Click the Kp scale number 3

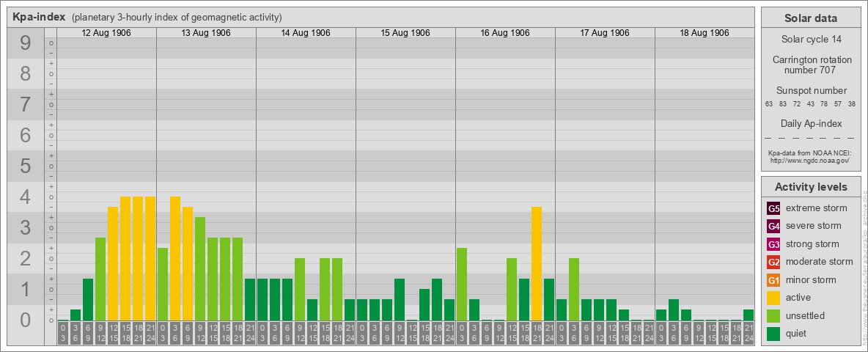(x=26, y=228)
